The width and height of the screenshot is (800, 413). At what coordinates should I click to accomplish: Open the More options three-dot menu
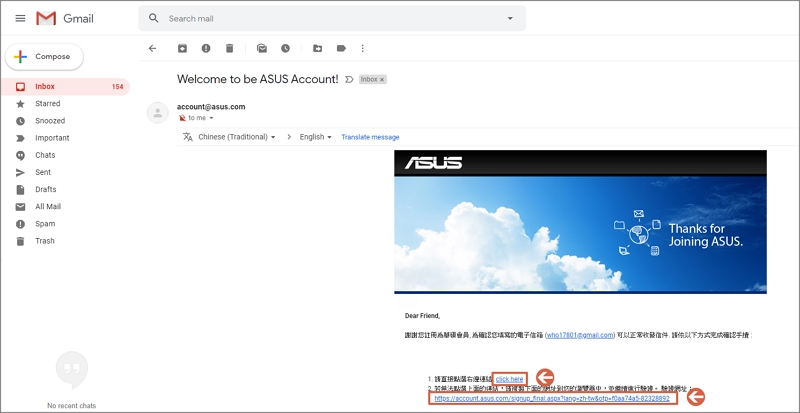click(363, 48)
